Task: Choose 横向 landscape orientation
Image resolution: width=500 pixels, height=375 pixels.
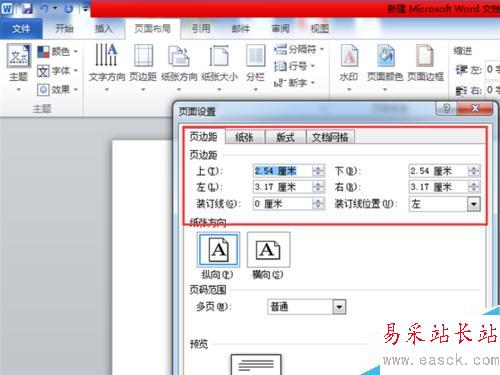Action: [x=268, y=250]
